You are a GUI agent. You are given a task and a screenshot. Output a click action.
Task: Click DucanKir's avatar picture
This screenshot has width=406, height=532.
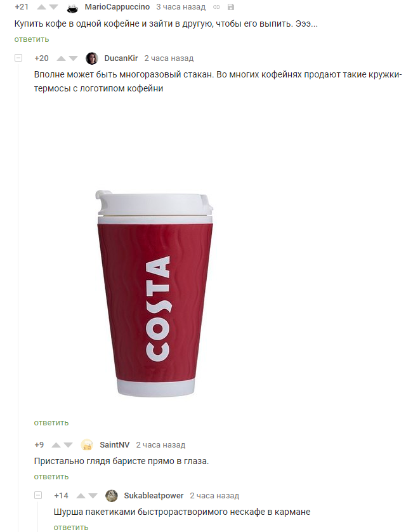(x=92, y=58)
